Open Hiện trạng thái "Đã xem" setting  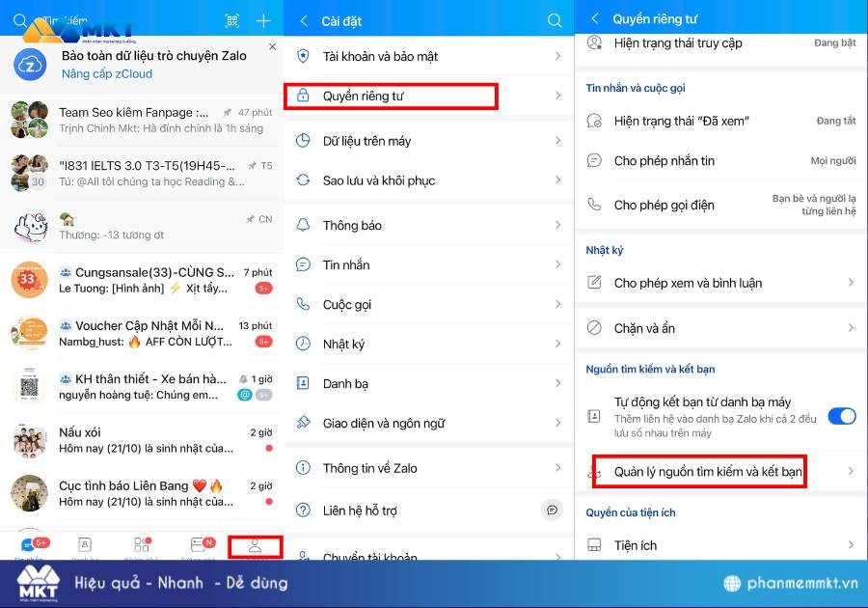(x=721, y=121)
